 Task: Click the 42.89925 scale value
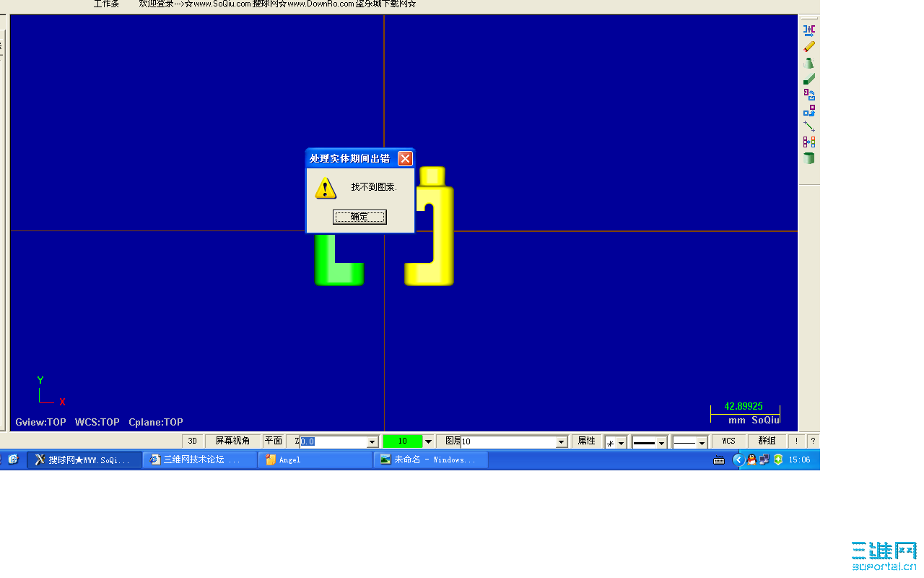744,407
